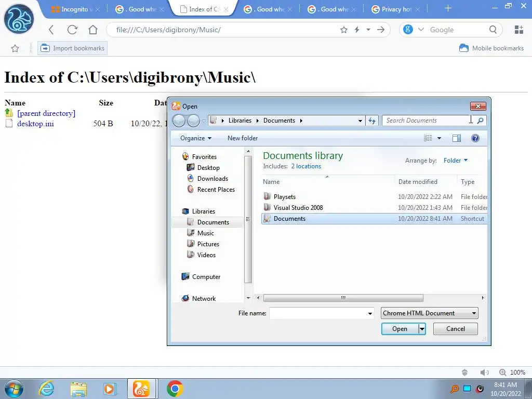Expand the File name dropdown arrow

pos(370,313)
